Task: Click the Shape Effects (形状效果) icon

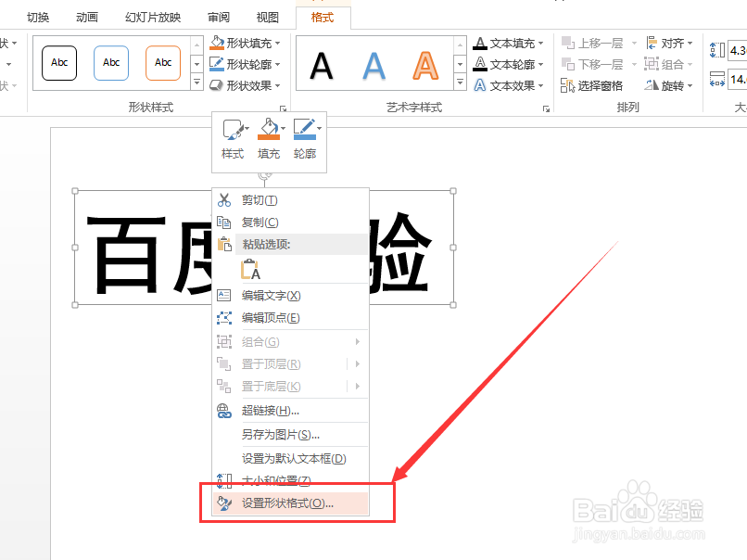Action: 217,85
